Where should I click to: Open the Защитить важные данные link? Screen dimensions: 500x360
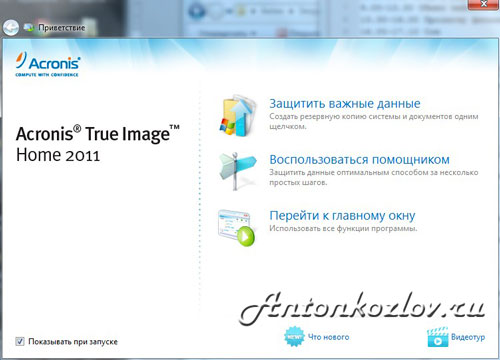click(345, 104)
